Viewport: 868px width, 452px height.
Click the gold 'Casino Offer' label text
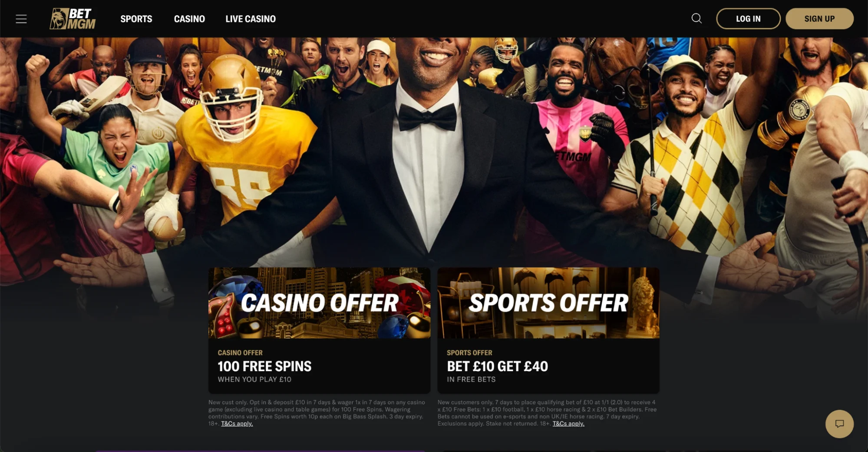click(x=240, y=353)
